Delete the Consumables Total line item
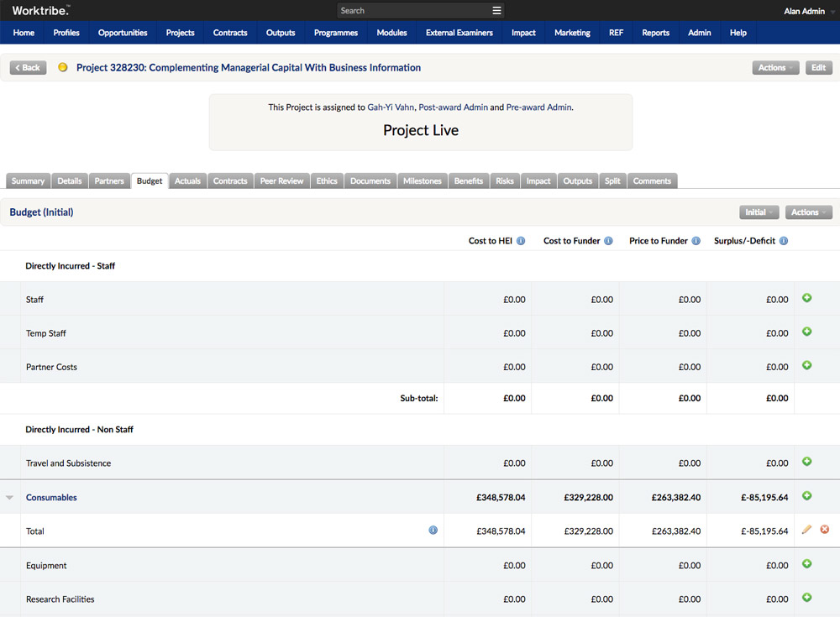 coord(825,530)
